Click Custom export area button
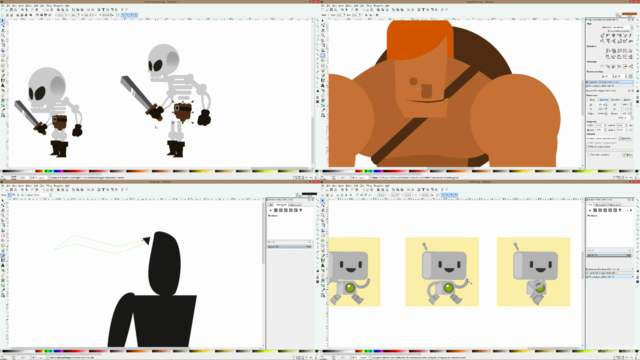This screenshot has width=640, height=360. 628,99
